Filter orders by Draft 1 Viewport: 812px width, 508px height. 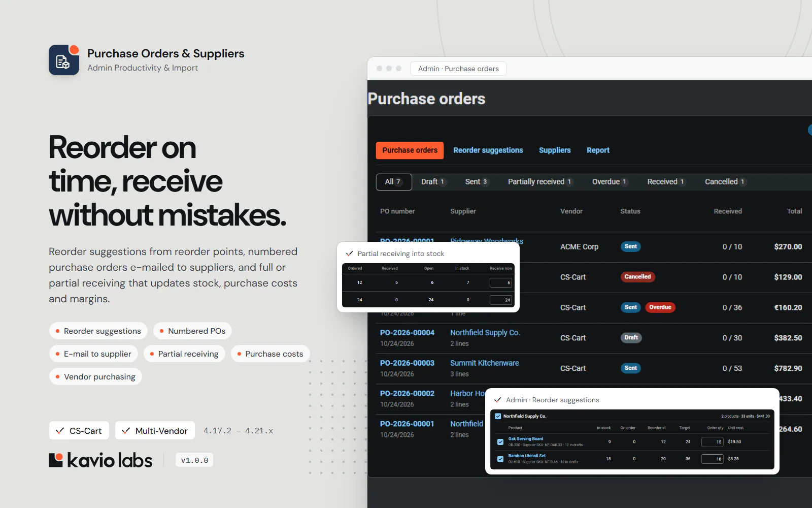[x=433, y=182]
